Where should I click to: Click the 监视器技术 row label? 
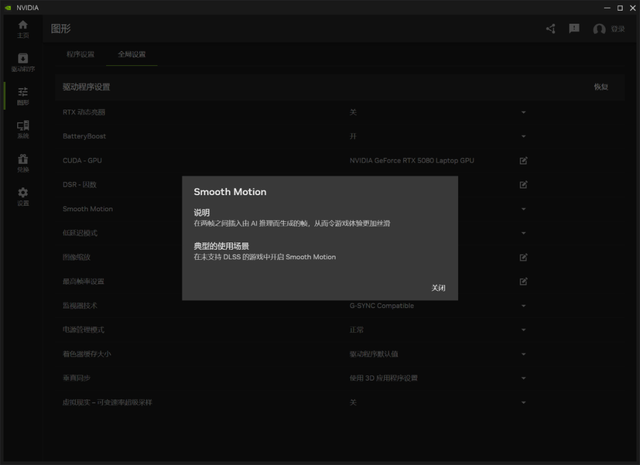[x=80, y=306]
